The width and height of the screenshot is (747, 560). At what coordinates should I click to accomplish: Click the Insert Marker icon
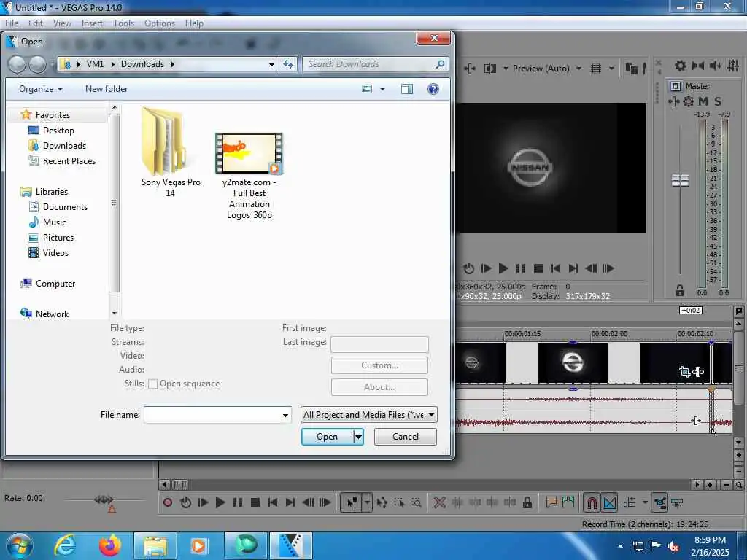pyautogui.click(x=551, y=502)
